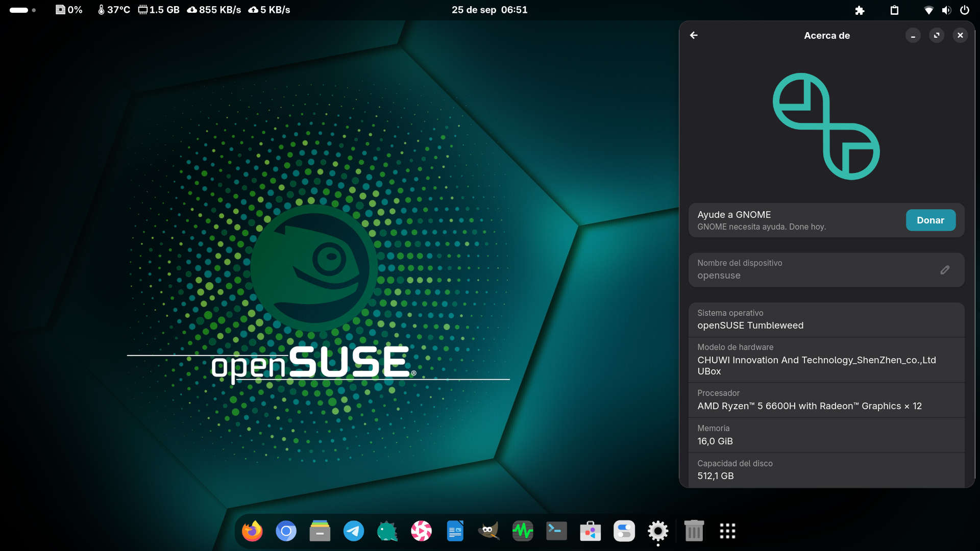The height and width of the screenshot is (551, 980).
Task: Click the Wi-Fi indicator in top bar
Action: (929, 10)
